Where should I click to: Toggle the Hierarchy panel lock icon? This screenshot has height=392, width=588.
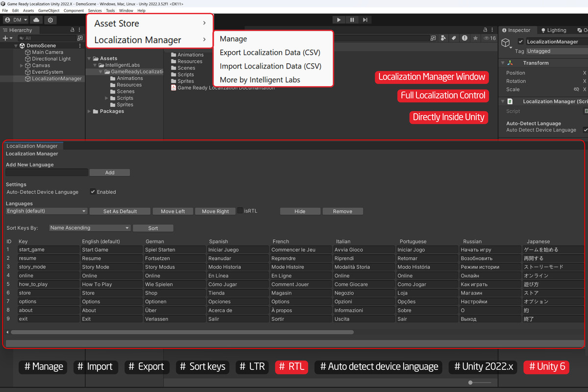73,30
